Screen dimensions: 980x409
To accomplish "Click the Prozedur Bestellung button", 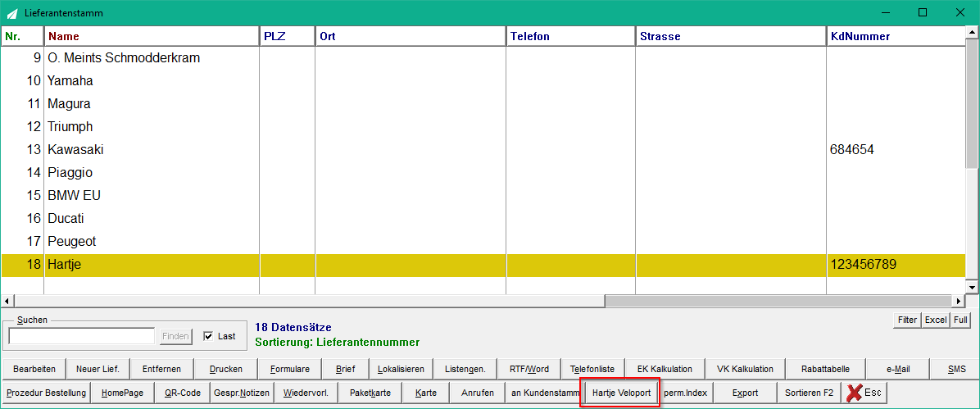I will pos(46,393).
